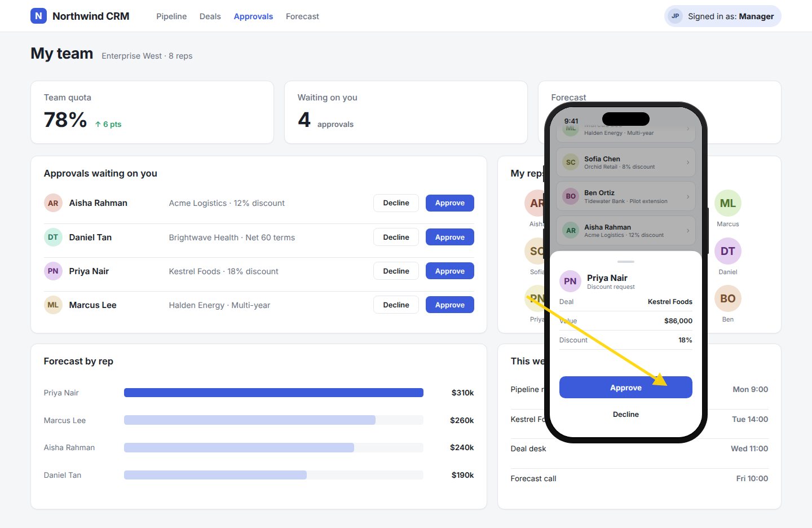Click the 'Deal desk' entry in This week
The height and width of the screenshot is (528, 812).
click(x=639, y=449)
